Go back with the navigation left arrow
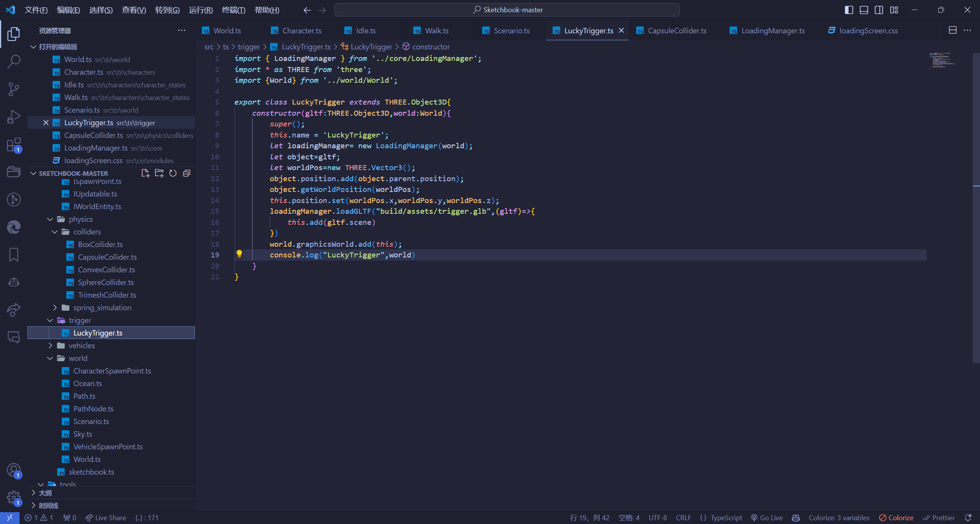980x524 pixels. 307,10
